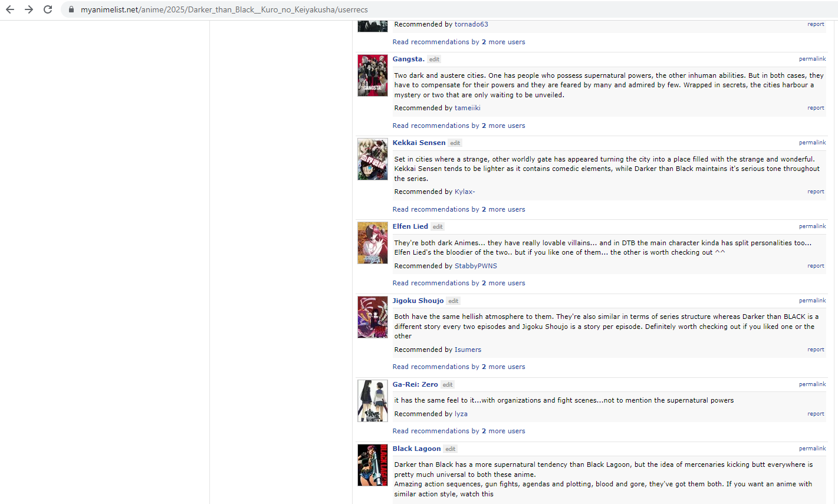
Task: Show more recommendations under Ga-Rei: Zero
Action: [458, 431]
